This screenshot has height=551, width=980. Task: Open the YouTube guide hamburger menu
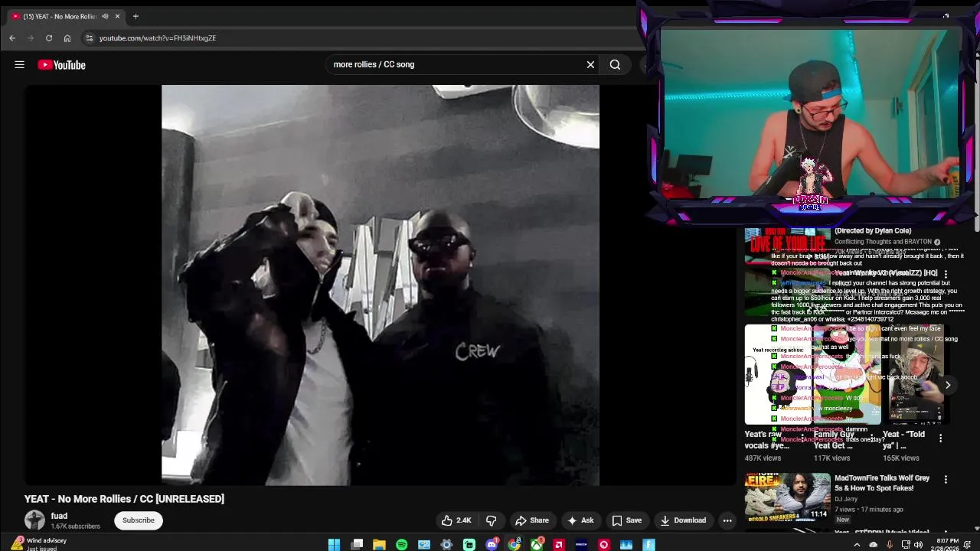tap(19, 65)
